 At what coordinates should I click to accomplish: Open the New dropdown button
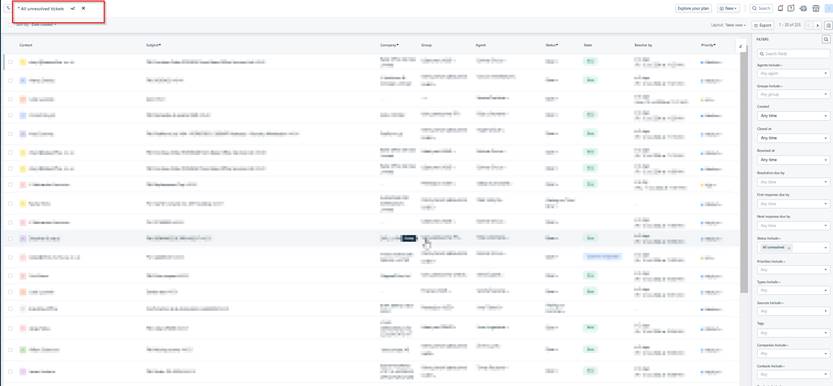point(728,8)
